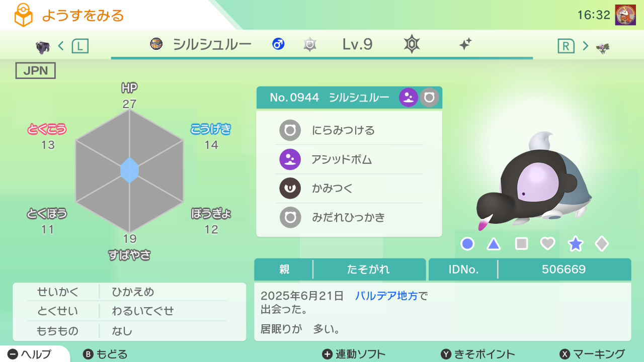Viewport: 644px width, 362px height.
Task: Open the ribbons hexagon badge tab
Action: 412,44
